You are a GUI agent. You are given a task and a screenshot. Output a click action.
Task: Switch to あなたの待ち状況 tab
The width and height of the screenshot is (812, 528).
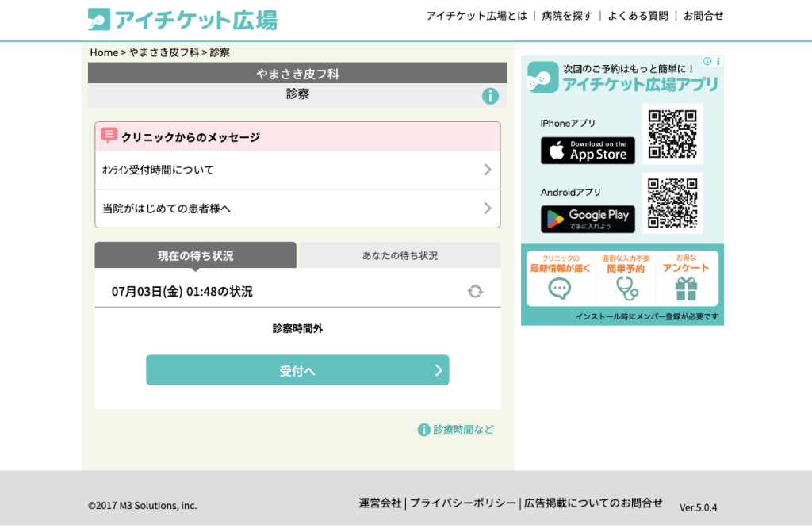tap(400, 255)
